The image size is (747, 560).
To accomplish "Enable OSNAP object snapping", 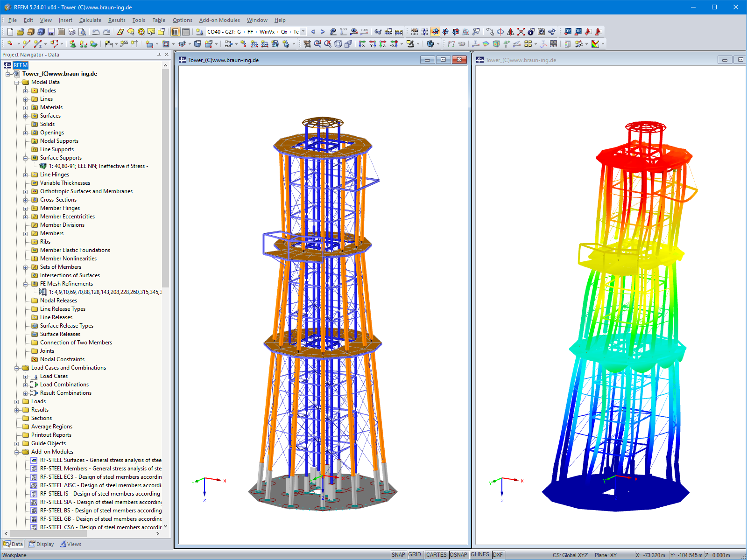I will point(458,555).
